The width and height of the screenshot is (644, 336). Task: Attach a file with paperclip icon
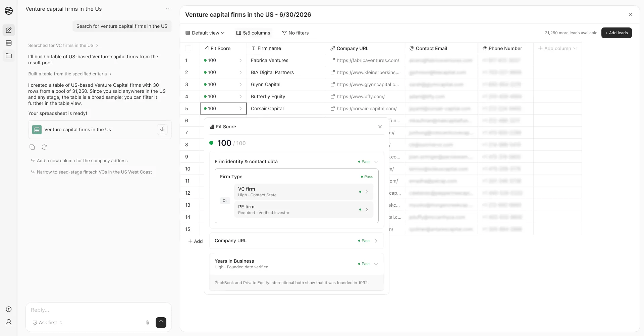[x=148, y=323]
